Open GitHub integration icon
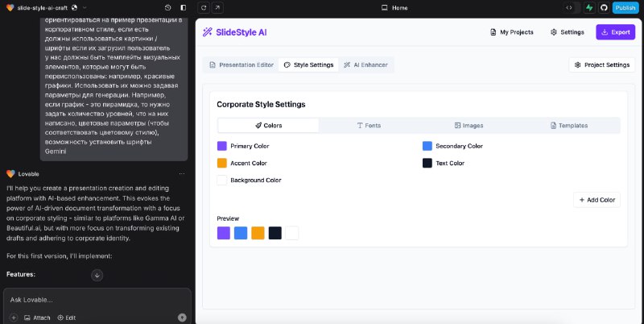 coord(603,7)
